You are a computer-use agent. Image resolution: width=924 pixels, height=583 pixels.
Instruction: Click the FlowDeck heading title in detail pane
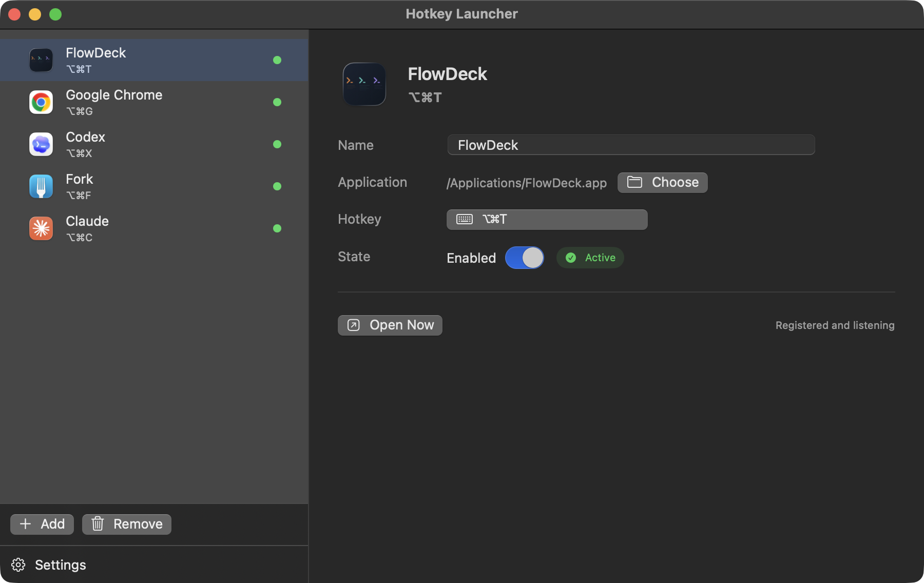(448, 74)
